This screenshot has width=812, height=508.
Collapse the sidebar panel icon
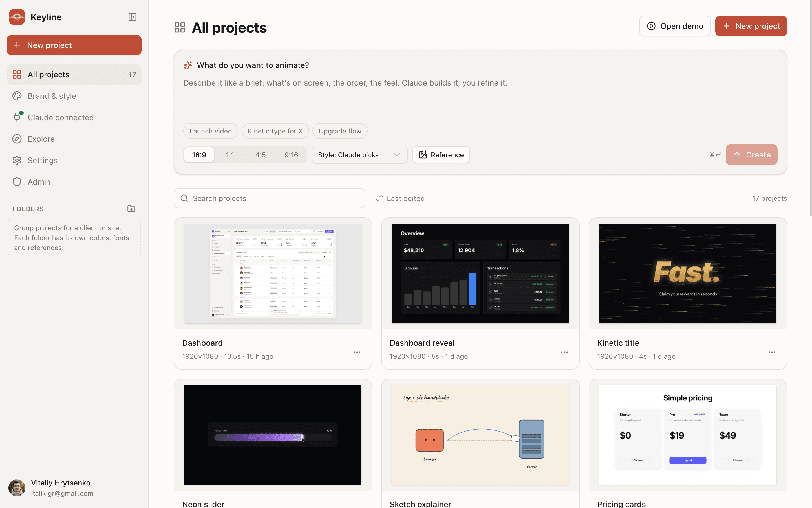click(x=132, y=17)
